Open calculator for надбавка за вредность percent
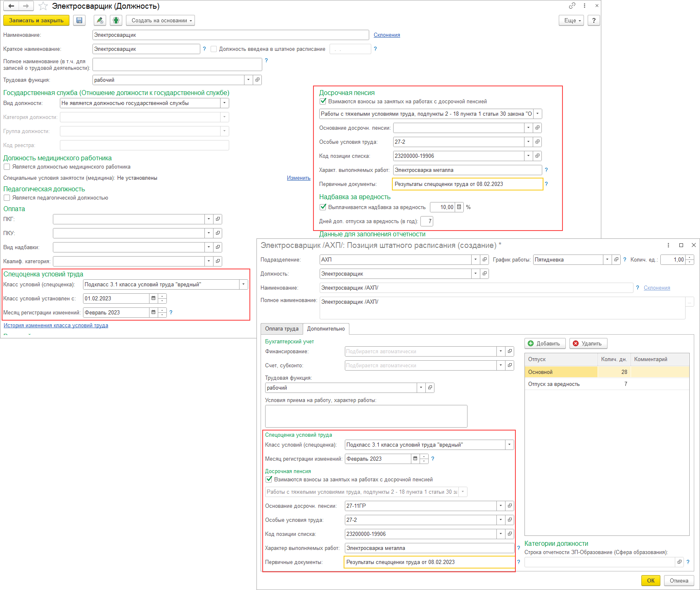 [x=459, y=207]
